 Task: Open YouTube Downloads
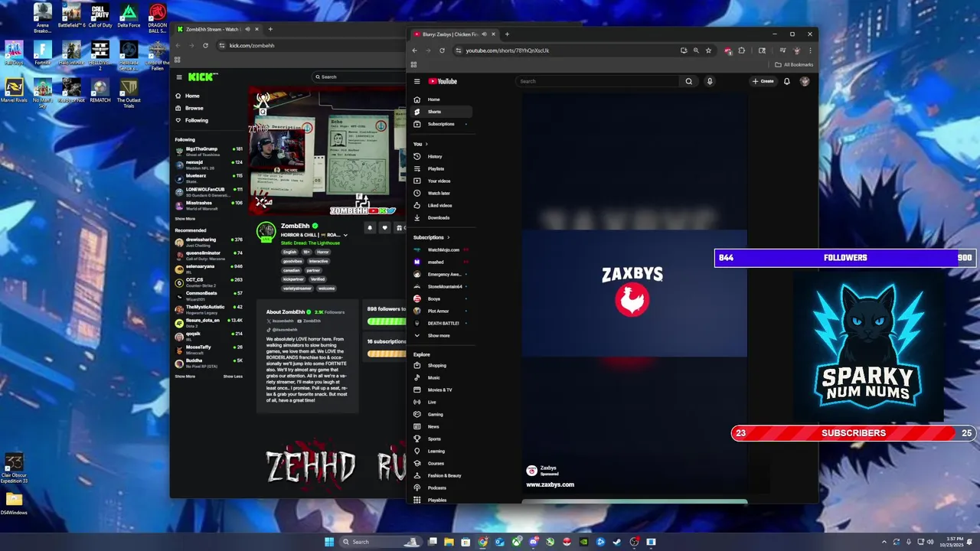(x=442, y=217)
